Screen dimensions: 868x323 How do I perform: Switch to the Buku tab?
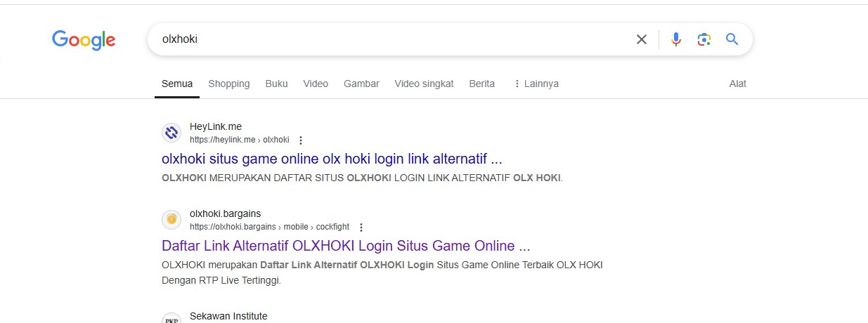[277, 84]
